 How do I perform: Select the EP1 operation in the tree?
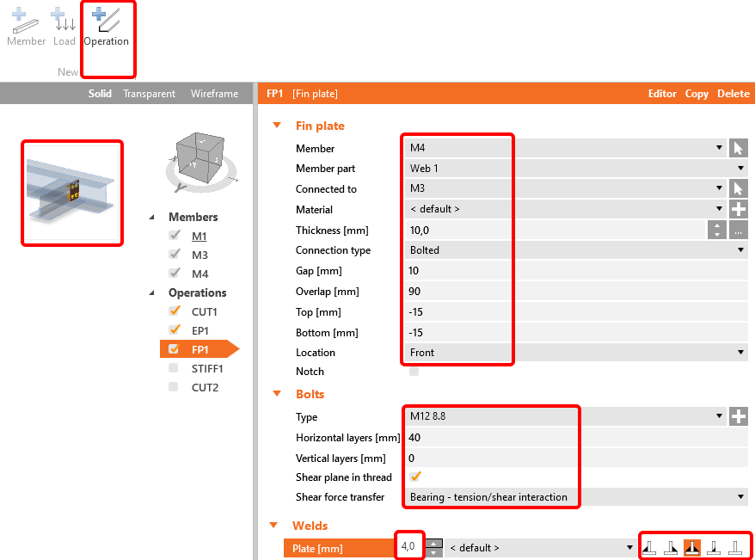[199, 330]
